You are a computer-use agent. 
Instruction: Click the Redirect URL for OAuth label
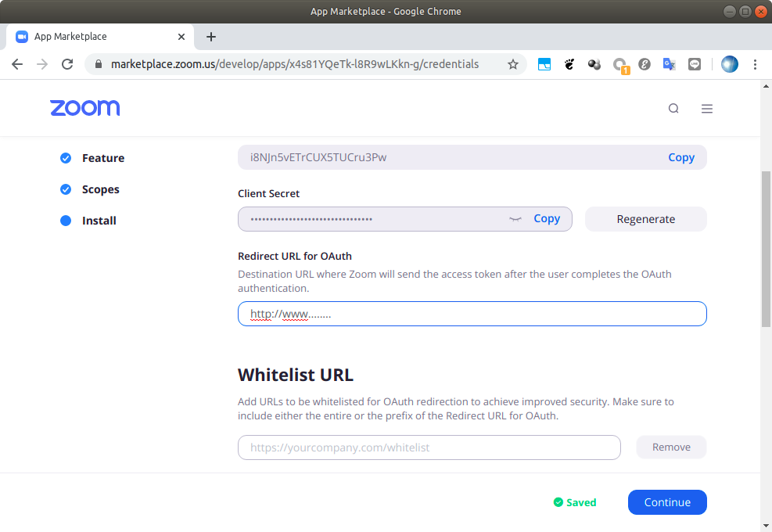point(294,256)
